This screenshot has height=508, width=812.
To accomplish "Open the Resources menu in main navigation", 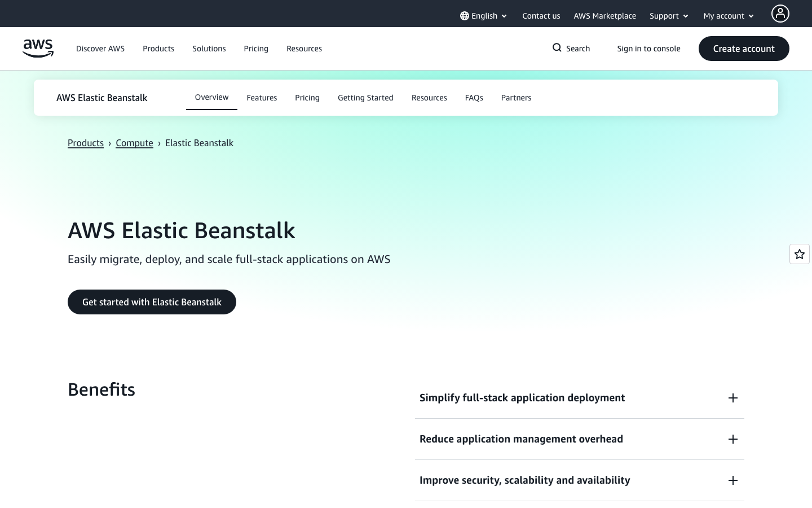I will point(304,49).
